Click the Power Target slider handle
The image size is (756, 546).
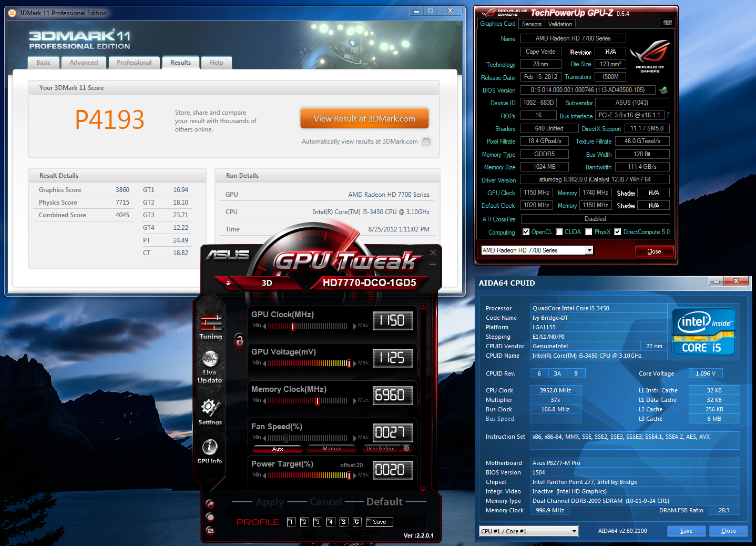348,476
